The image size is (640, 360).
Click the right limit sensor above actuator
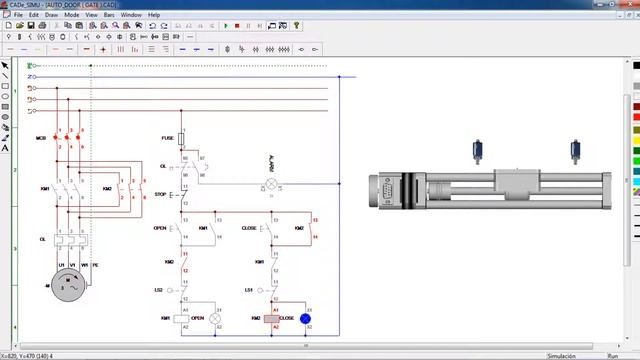pos(576,151)
